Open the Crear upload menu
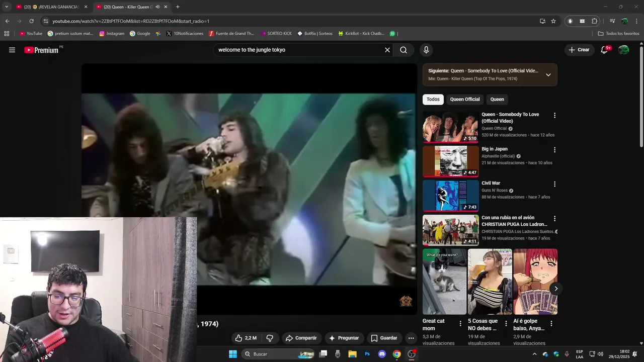 click(x=579, y=50)
